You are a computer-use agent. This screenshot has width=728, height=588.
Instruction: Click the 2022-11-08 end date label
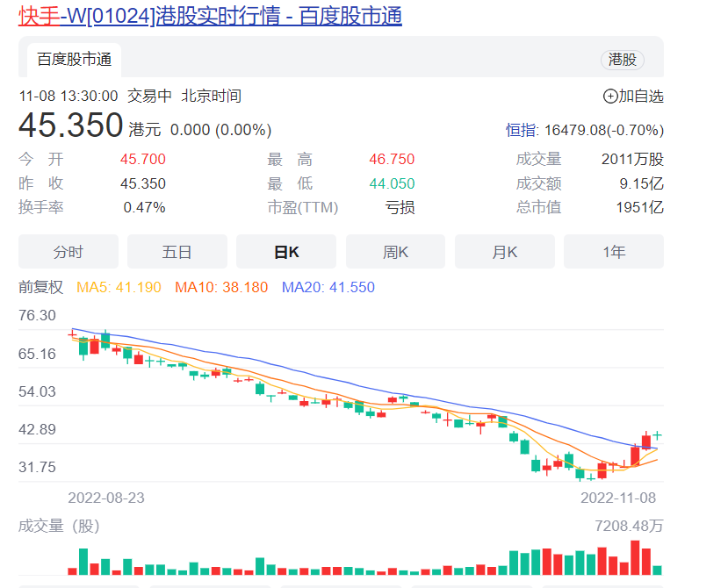618,497
